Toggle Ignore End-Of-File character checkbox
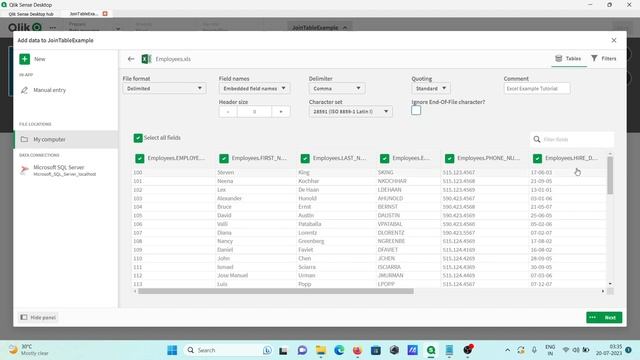 tap(416, 110)
